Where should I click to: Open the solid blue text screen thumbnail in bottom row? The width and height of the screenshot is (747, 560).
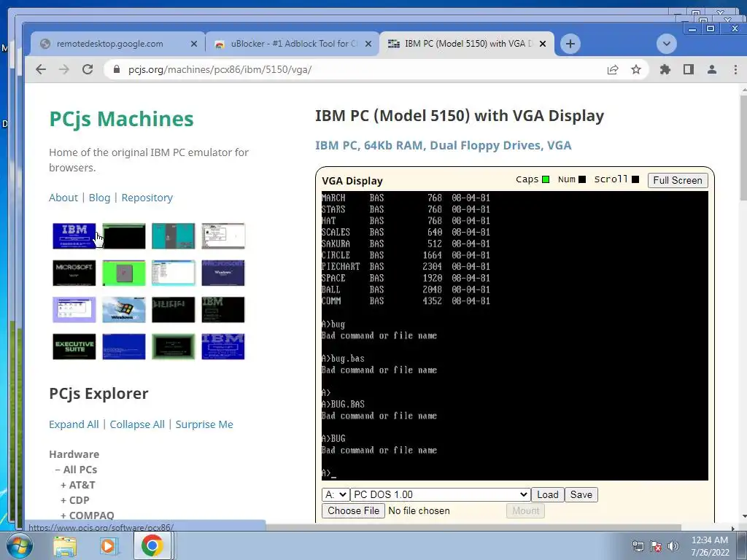click(124, 346)
